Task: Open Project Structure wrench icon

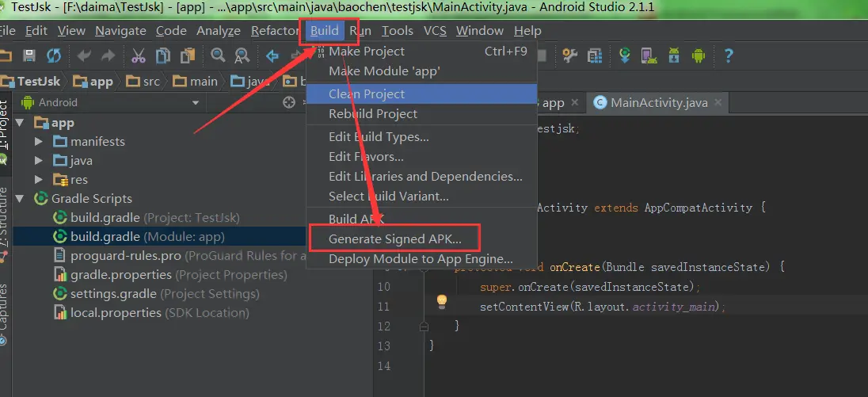Action: [x=569, y=55]
